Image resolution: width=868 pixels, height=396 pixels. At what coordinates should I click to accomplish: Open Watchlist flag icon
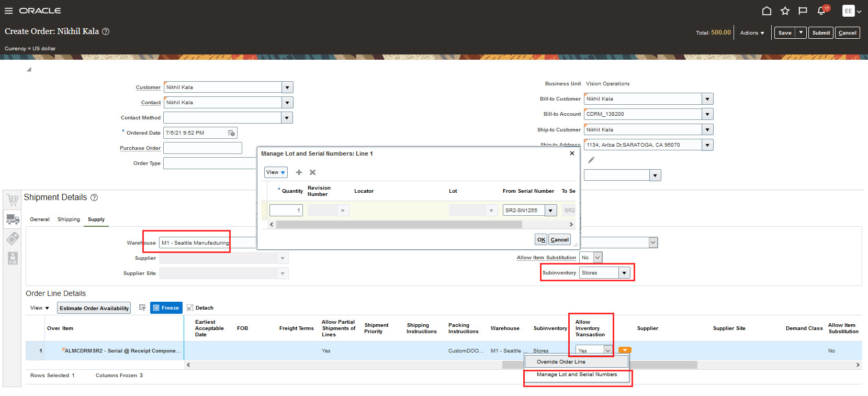803,11
